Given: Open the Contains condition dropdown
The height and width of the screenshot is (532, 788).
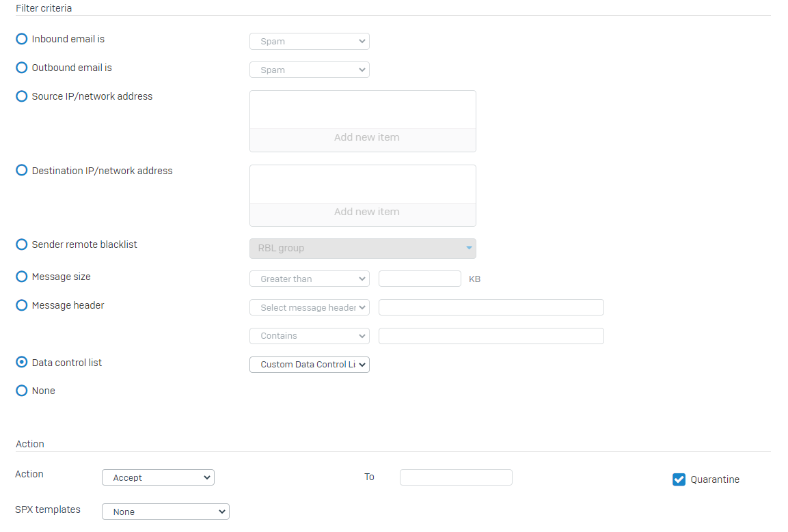Looking at the screenshot, I should (x=309, y=336).
